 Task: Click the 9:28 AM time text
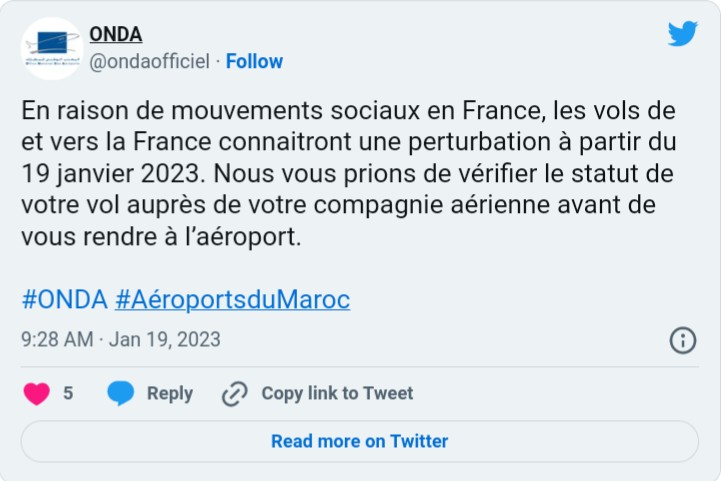56,340
